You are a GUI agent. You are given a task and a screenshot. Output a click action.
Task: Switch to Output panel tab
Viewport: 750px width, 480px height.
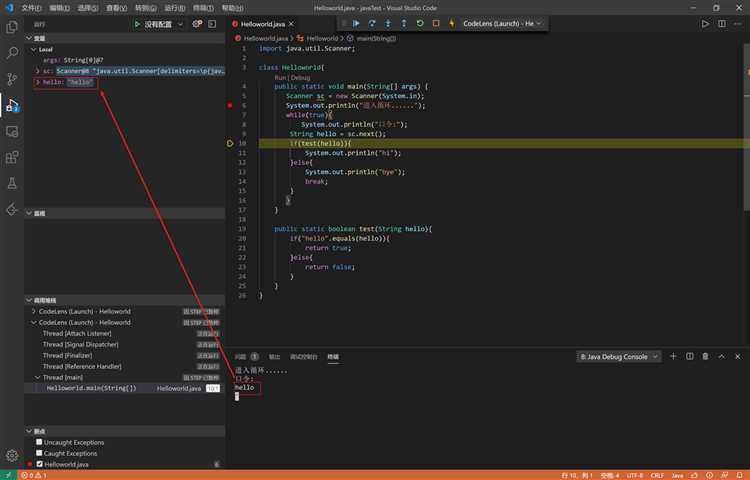[275, 357]
